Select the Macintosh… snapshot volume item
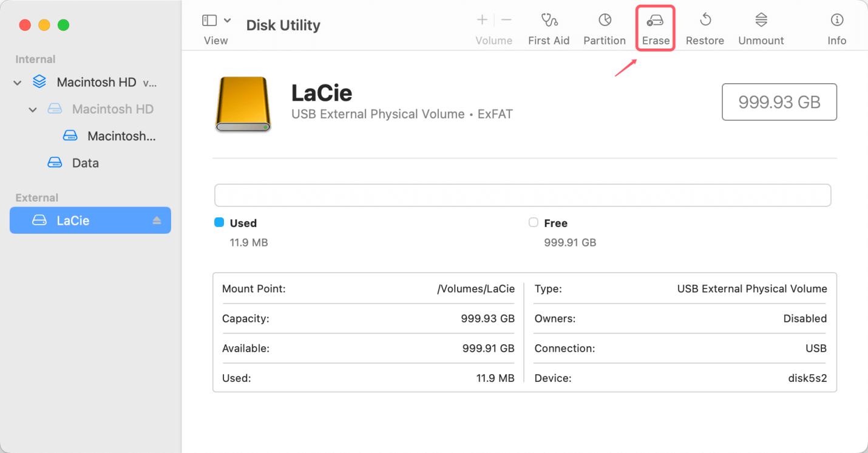Viewport: 868px width, 453px height. [121, 136]
